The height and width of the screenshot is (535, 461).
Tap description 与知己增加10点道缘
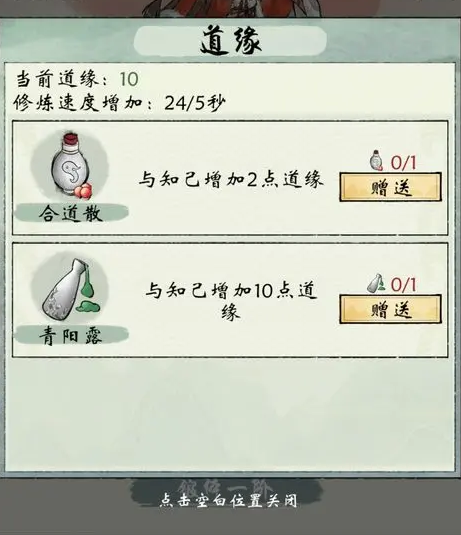(231, 301)
